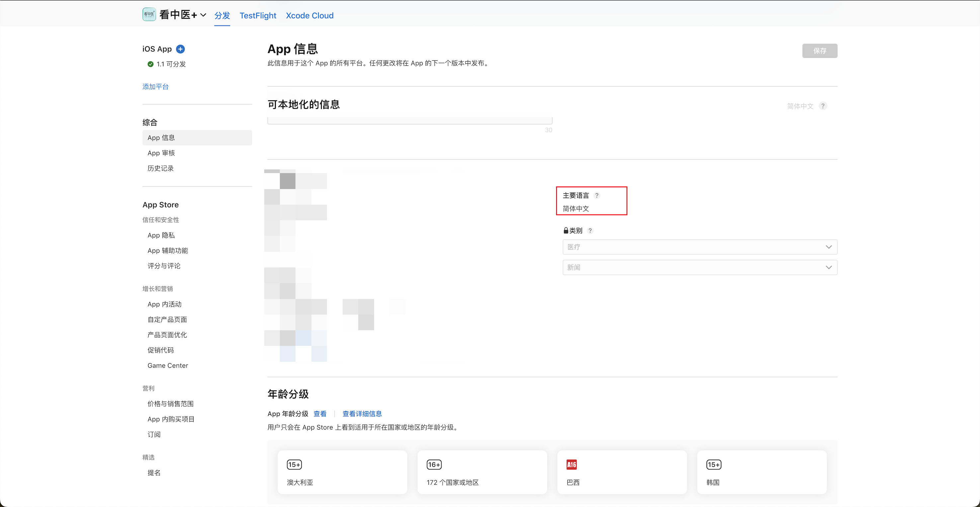Click the help icon next to 类别
The image size is (980, 507).
590,231
